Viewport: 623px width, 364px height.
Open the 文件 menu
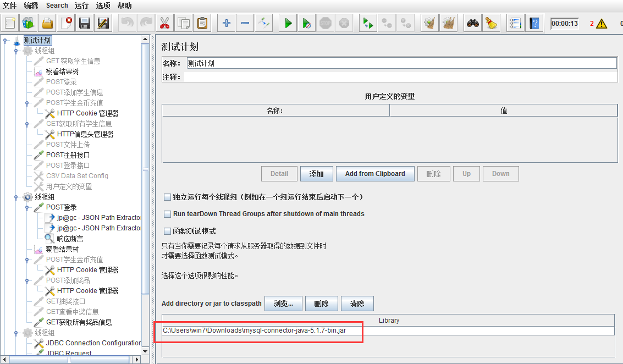[9, 5]
